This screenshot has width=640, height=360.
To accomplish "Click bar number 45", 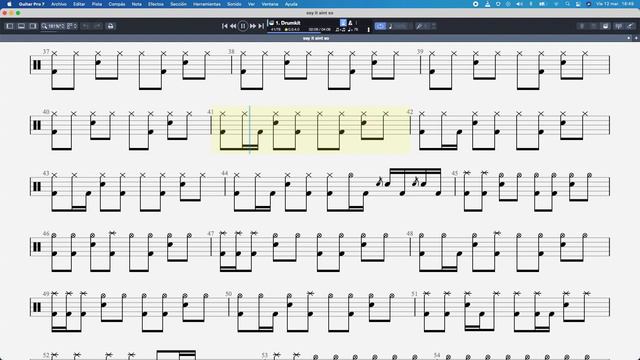I will 455,173.
